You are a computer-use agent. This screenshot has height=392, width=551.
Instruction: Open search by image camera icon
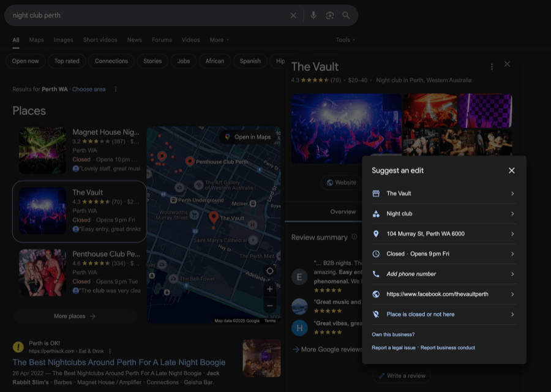(329, 15)
